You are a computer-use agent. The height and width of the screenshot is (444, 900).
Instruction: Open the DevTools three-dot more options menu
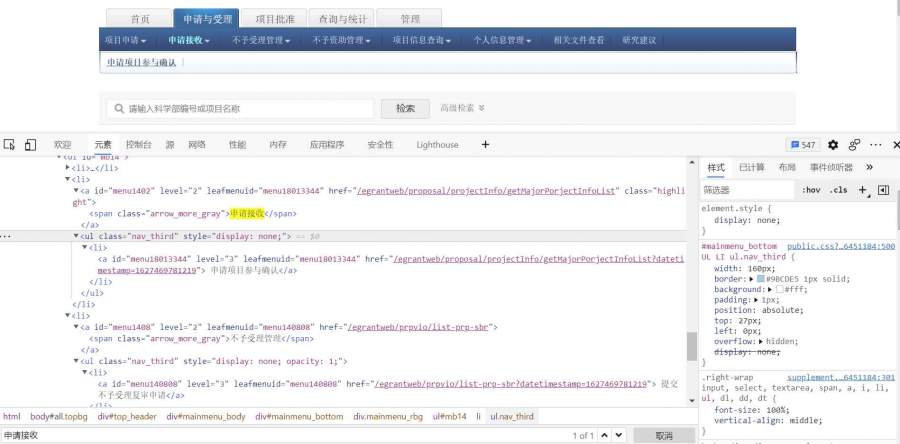point(875,145)
